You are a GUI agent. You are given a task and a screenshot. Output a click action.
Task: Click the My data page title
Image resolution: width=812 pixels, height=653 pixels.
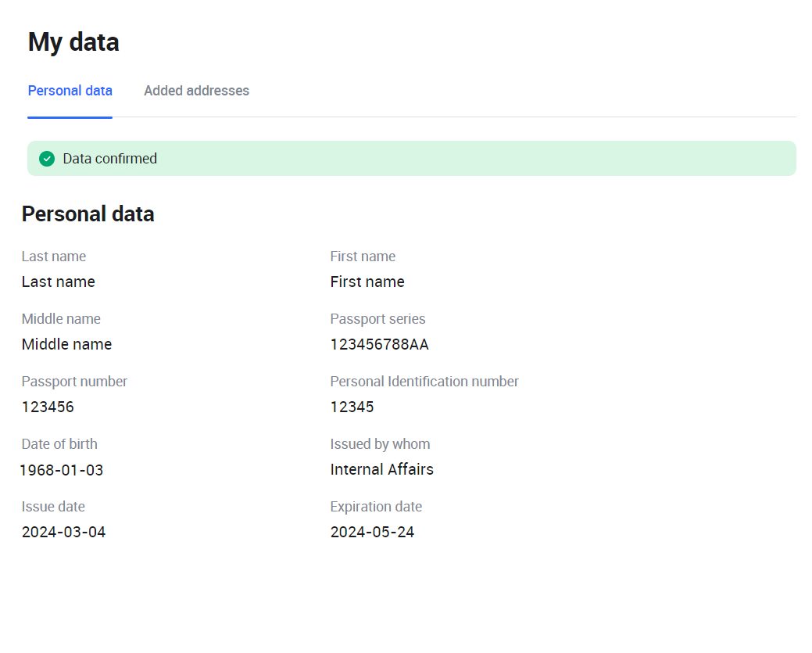coord(73,42)
